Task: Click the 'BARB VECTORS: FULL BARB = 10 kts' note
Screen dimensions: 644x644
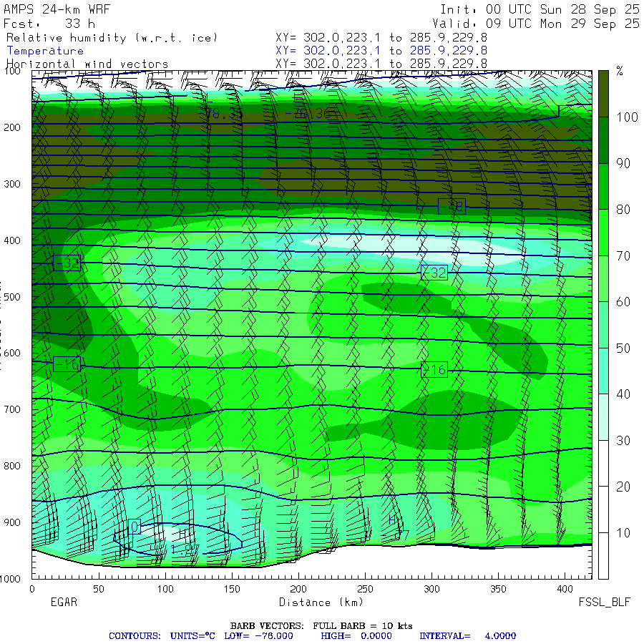Action: (x=321, y=626)
